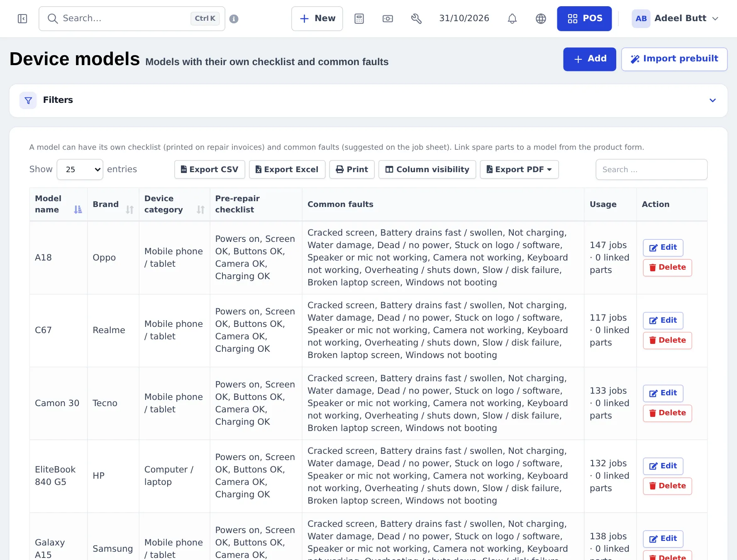Open Column visibility options
Screen dimensions: 737x560
(427, 169)
